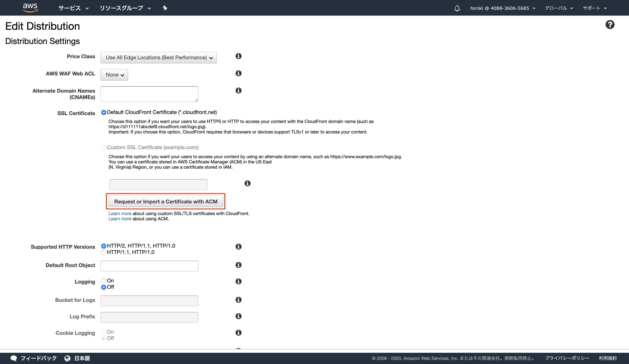Select Default CloudFront Certificate option
This screenshot has height=364, width=629.
(104, 112)
